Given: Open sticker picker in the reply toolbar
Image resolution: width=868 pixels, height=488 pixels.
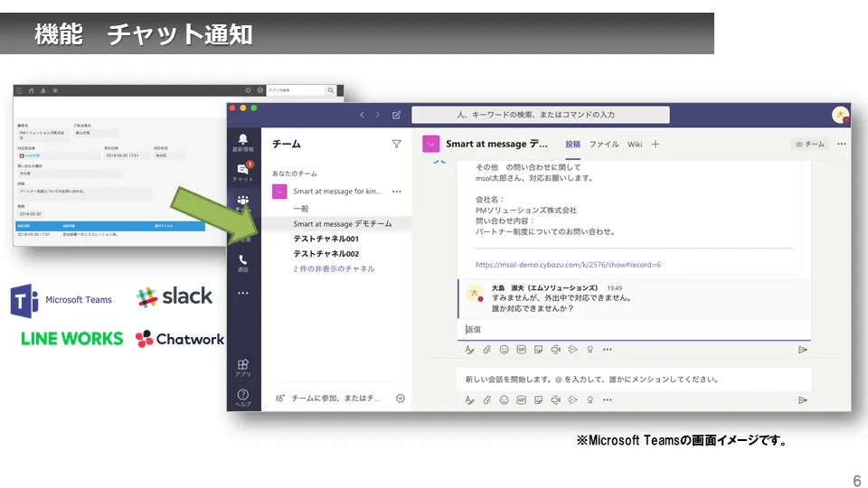Looking at the screenshot, I should 538,350.
